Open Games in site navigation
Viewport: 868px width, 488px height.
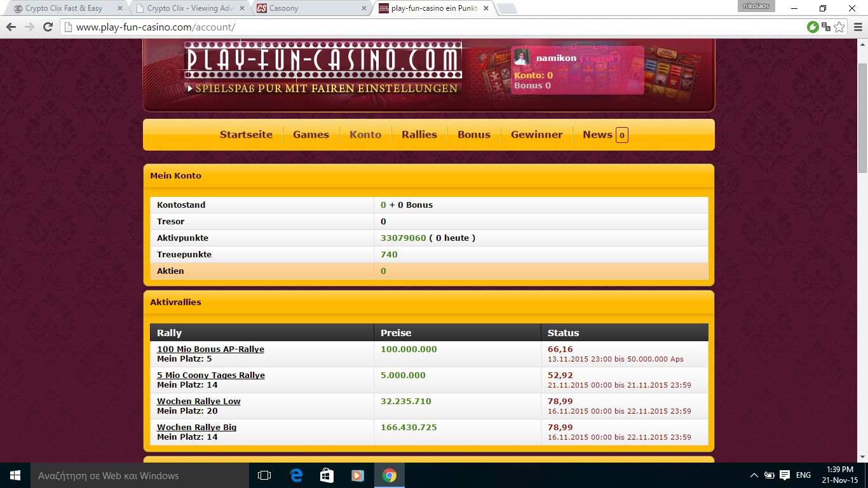pos(311,135)
